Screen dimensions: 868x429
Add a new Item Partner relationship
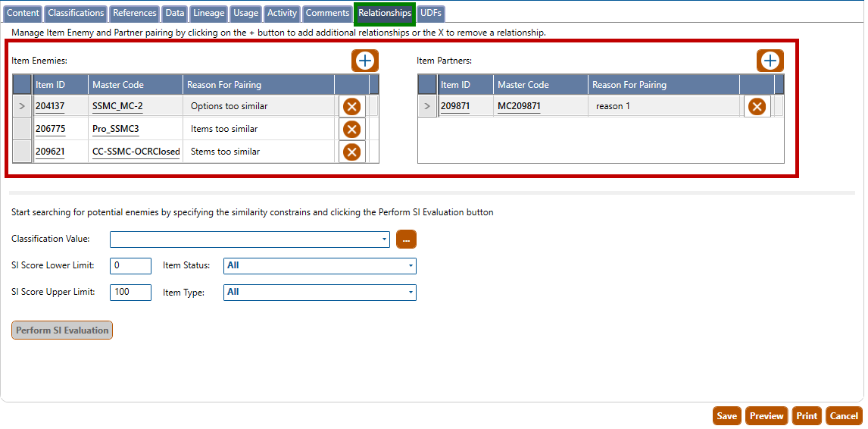click(770, 61)
